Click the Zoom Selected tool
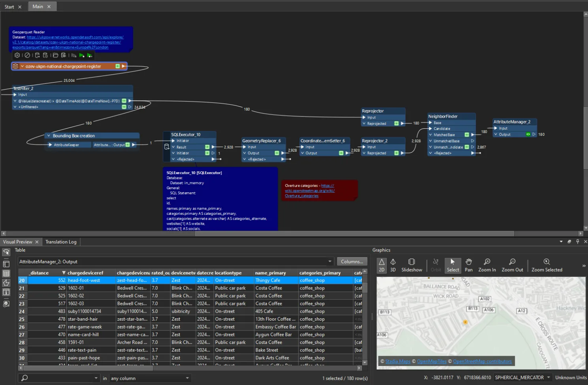The image size is (588, 385). click(x=547, y=265)
